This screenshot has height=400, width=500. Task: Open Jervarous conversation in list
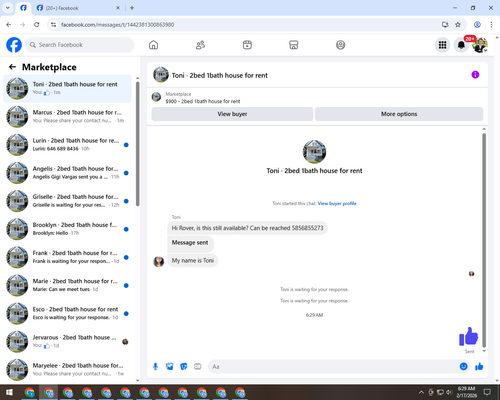pyautogui.click(x=67, y=341)
